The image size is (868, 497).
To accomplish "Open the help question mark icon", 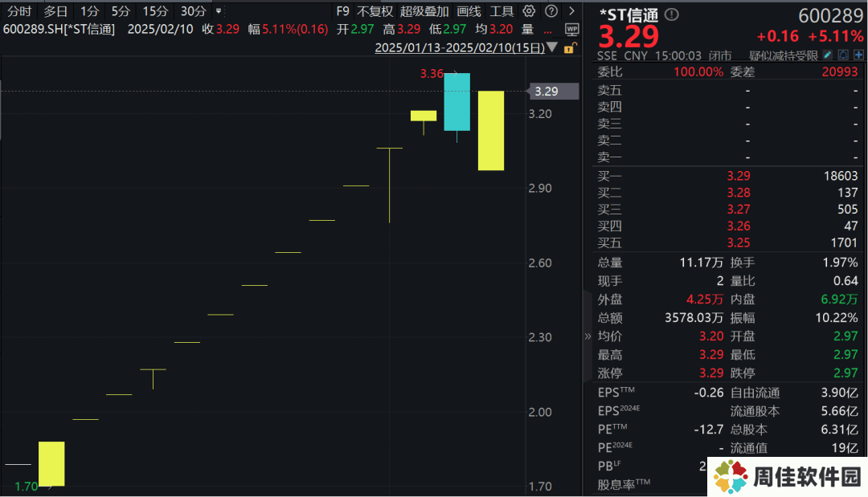I will click(551, 11).
